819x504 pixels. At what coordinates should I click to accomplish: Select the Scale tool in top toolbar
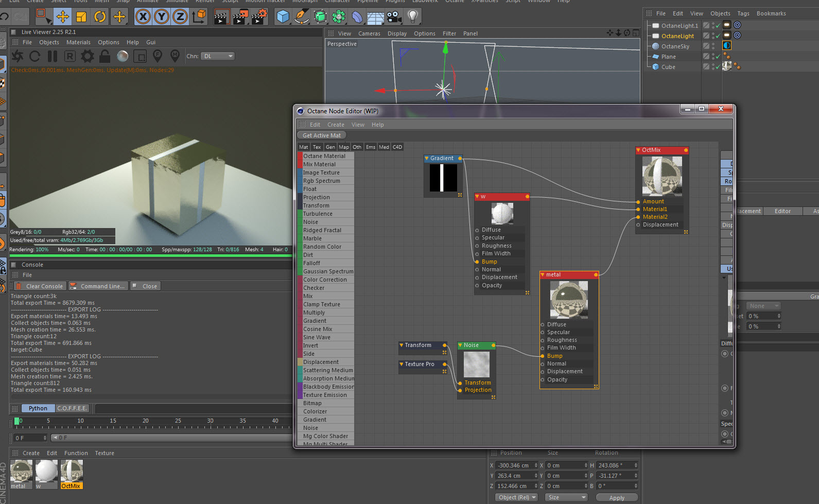click(x=81, y=16)
